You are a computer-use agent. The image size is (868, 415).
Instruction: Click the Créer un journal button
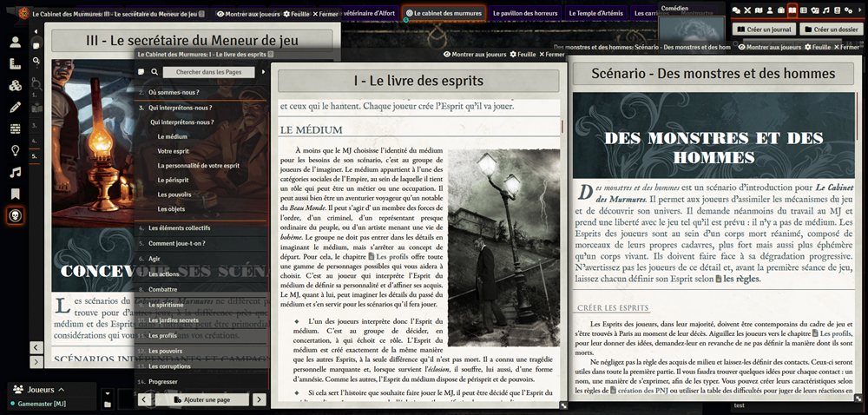click(x=762, y=30)
